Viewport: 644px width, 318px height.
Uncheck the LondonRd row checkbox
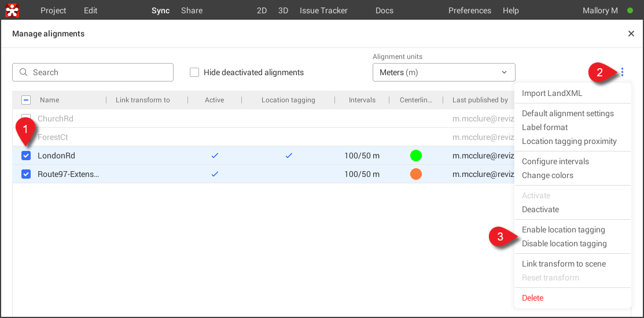[x=26, y=156]
